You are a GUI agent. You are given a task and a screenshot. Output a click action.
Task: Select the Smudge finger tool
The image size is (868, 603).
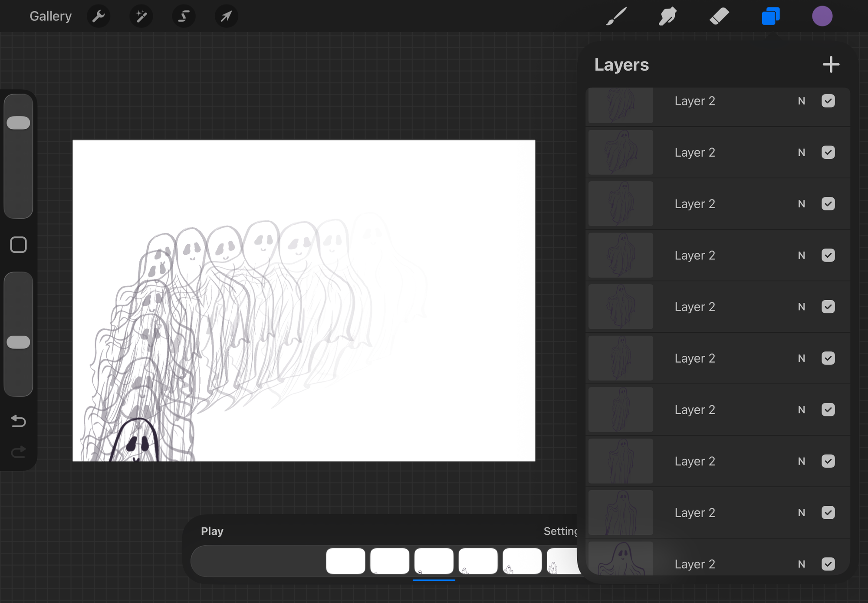click(667, 16)
